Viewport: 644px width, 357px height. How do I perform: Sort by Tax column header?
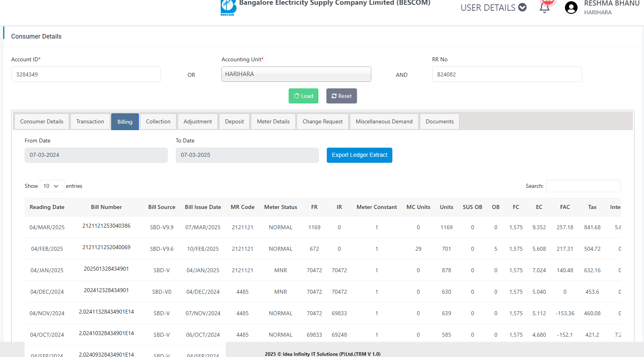tap(592, 207)
